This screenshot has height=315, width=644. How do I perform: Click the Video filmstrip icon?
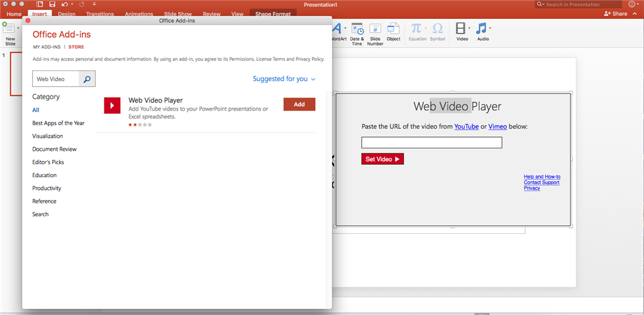[460, 28]
